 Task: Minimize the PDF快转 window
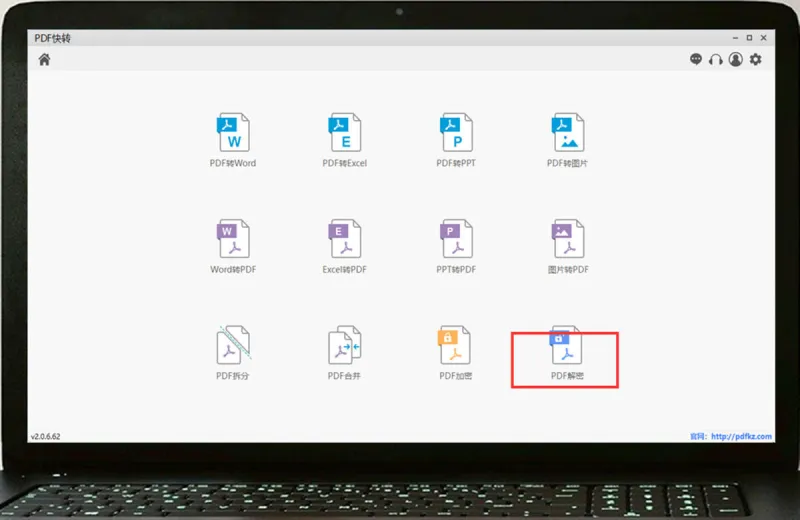pyautogui.click(x=735, y=38)
